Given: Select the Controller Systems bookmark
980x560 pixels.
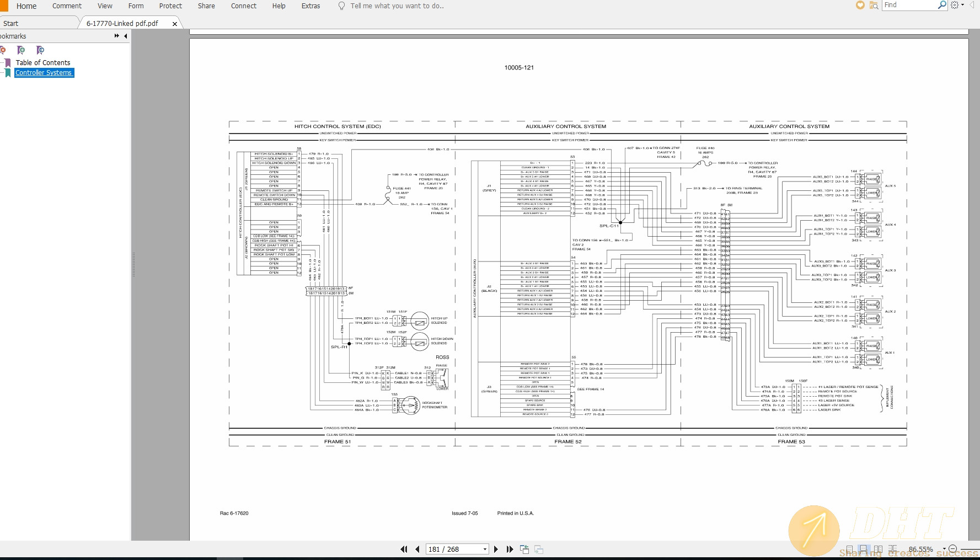Looking at the screenshot, I should click(44, 73).
